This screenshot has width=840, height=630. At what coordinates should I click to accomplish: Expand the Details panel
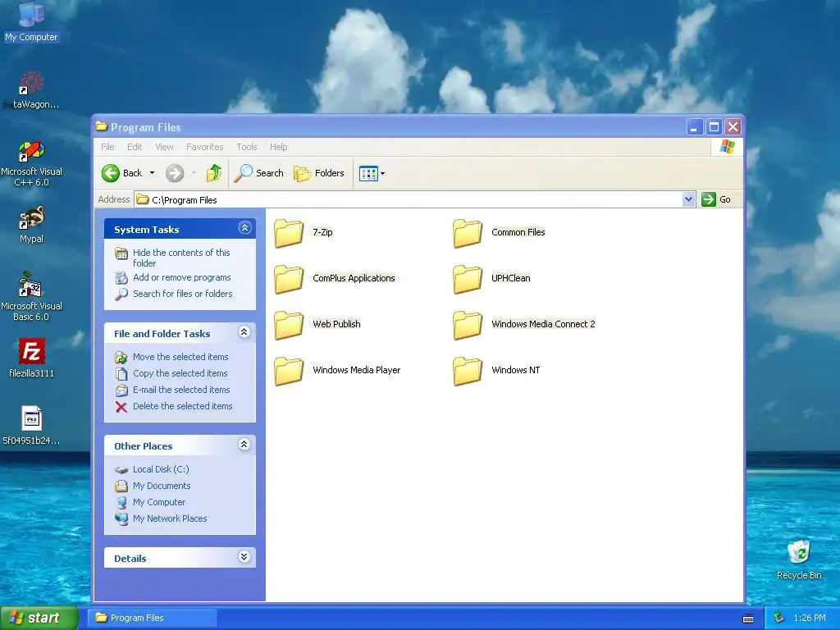coord(244,557)
